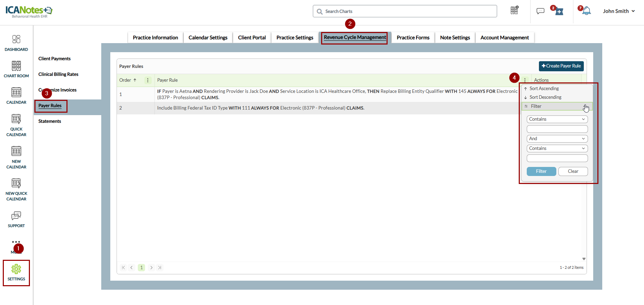Open the And logic dropdown
Screen dimensions: 644x305
(x=557, y=139)
